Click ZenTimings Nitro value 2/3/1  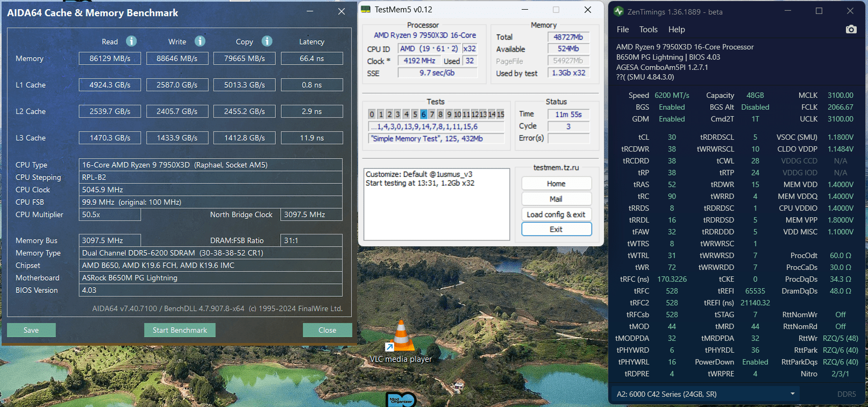coord(841,374)
